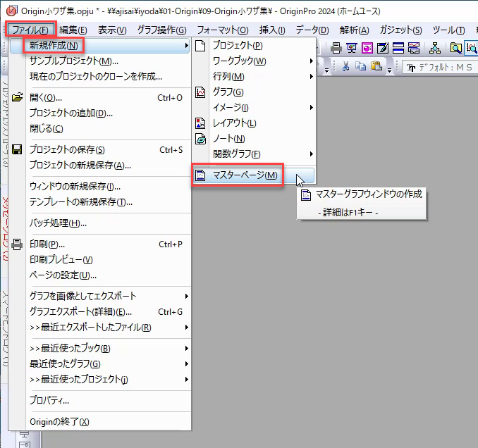Click the window with pen icon
This screenshot has height=448, width=478.
(x=383, y=48)
